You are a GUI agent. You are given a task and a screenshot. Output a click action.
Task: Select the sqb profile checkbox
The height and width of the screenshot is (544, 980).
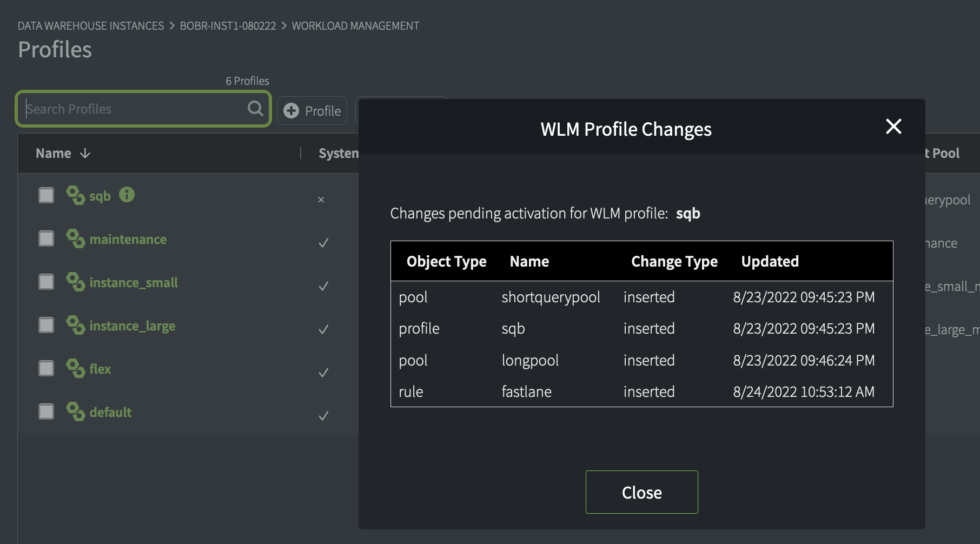click(x=47, y=195)
